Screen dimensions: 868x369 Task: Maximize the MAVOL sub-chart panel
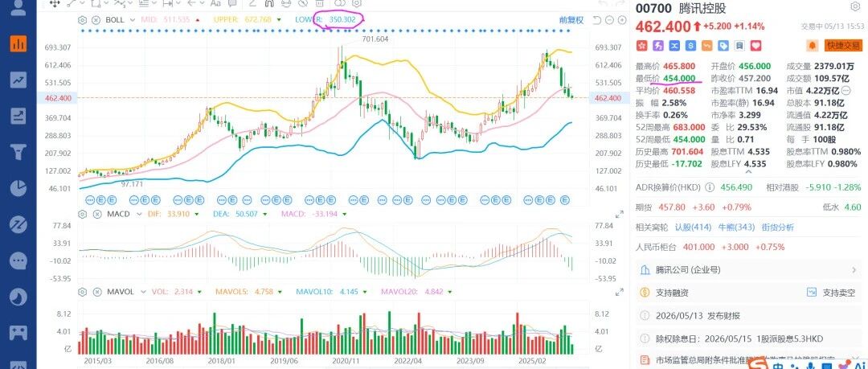coord(620,292)
